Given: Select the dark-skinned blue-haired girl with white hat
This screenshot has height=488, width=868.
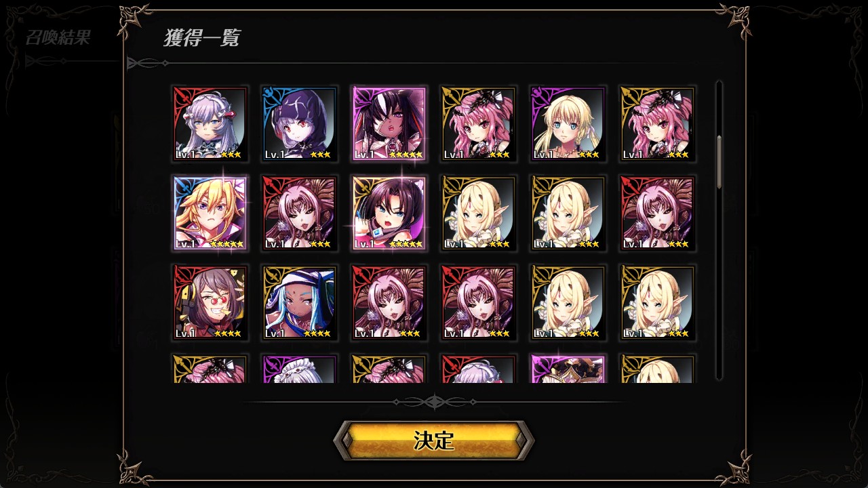Looking at the screenshot, I should tap(300, 302).
